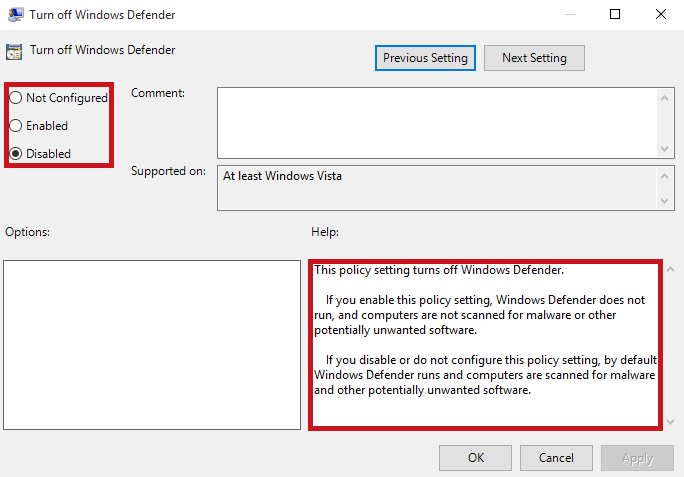Click the Comment box scroll down arrow
Image resolution: width=684 pixels, height=477 pixels.
[x=666, y=147]
